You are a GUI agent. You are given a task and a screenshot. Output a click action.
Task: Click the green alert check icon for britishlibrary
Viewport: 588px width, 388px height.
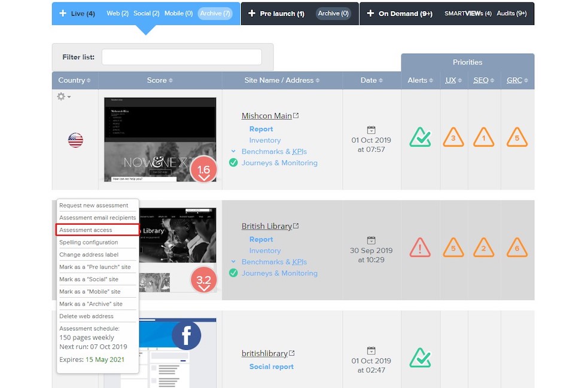point(420,358)
